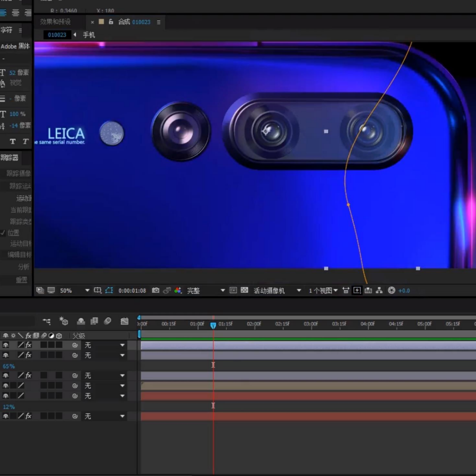Toggle fx switch on the second layer
Viewport: 476px width, 476px height.
(28, 355)
